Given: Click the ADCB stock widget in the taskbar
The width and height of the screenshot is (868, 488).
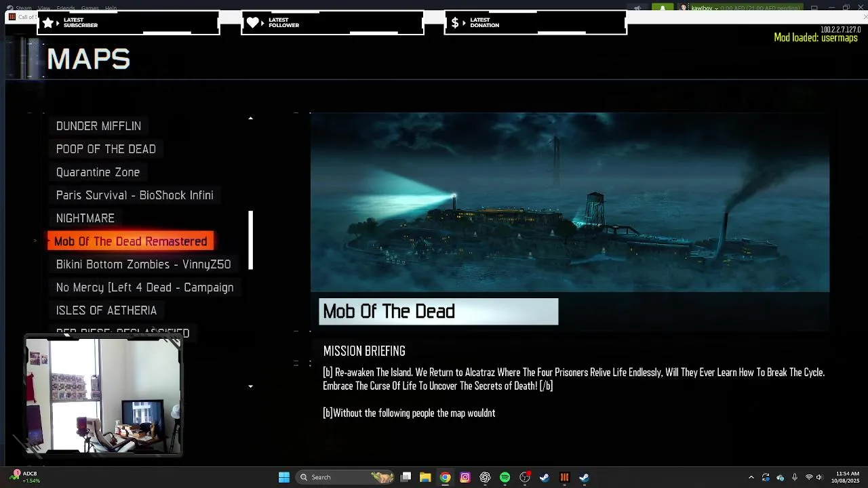Looking at the screenshot, I should [26, 477].
